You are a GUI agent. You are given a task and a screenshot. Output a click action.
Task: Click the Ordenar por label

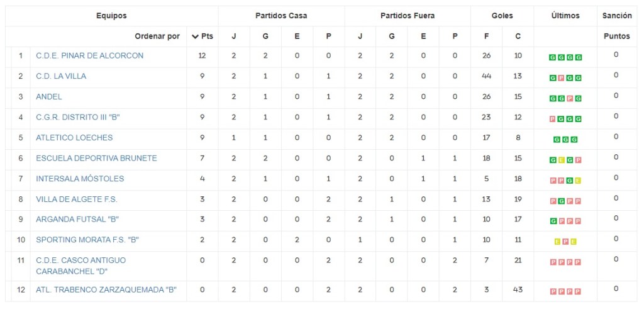pyautogui.click(x=157, y=37)
